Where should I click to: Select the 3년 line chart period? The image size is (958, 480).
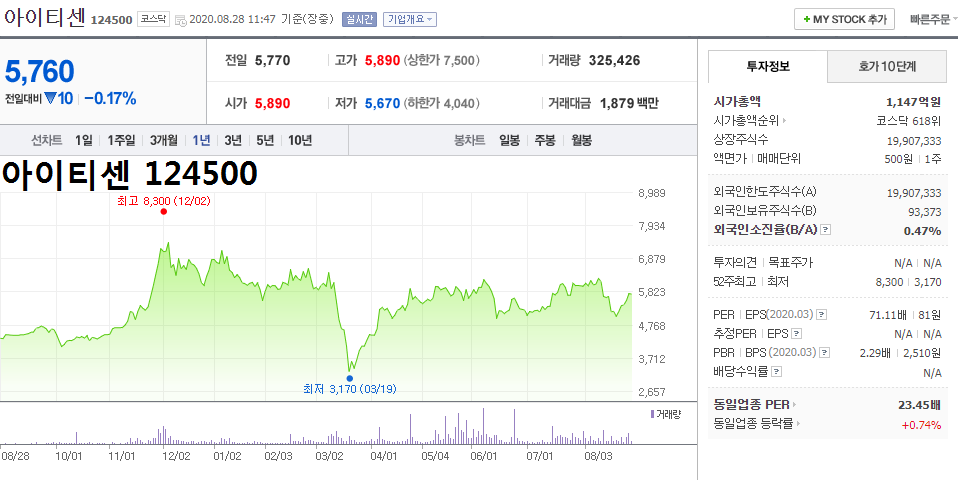(x=233, y=140)
